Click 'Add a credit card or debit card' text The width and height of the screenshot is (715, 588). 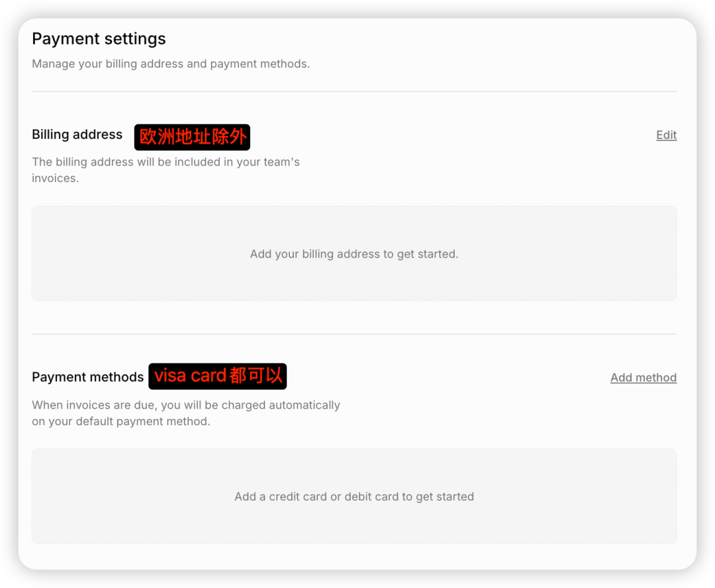354,497
